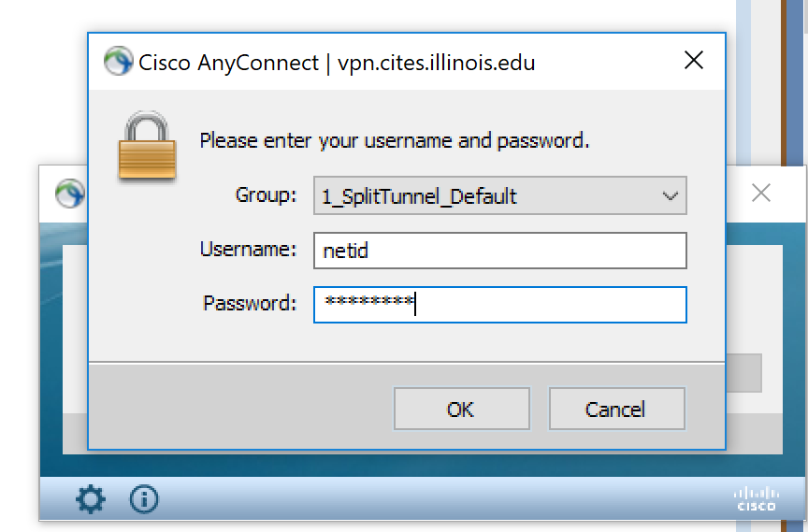The width and height of the screenshot is (808, 532).
Task: Click the 'Group:' label
Action: [266, 194]
